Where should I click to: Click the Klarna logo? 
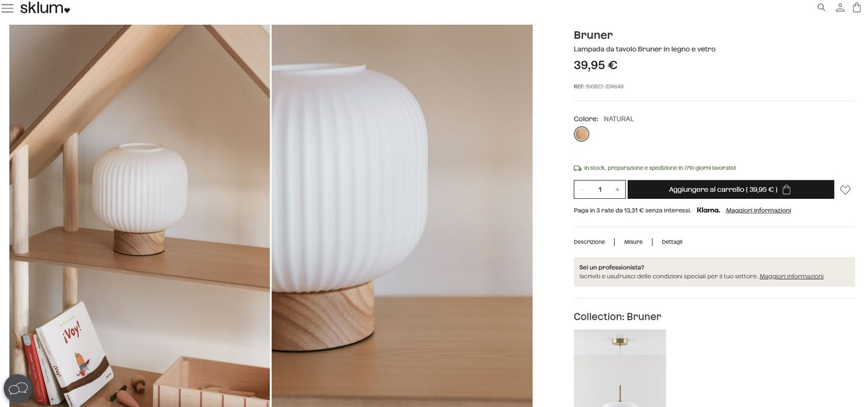coord(708,210)
